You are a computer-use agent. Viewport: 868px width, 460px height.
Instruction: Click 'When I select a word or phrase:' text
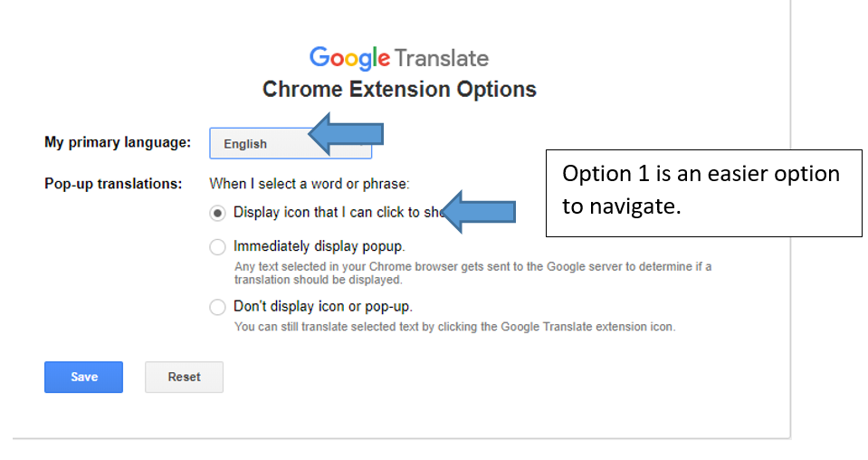pos(310,184)
